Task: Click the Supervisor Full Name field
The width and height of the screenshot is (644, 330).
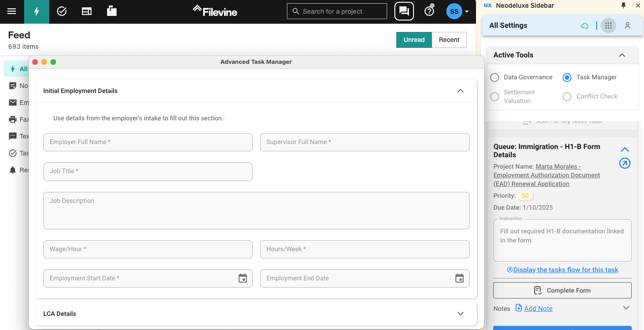Action: click(x=365, y=142)
